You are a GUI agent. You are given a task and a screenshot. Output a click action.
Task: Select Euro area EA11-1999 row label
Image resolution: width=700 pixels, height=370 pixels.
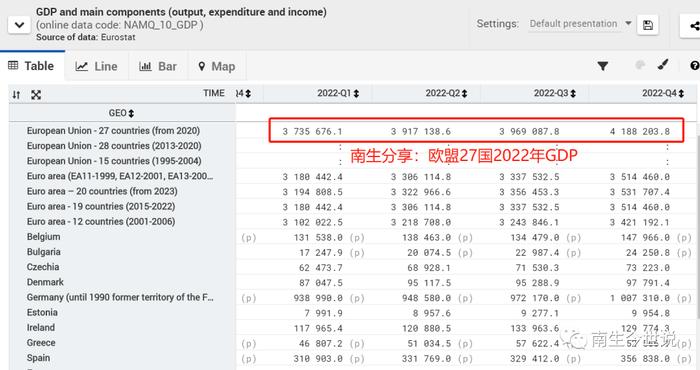(x=120, y=176)
